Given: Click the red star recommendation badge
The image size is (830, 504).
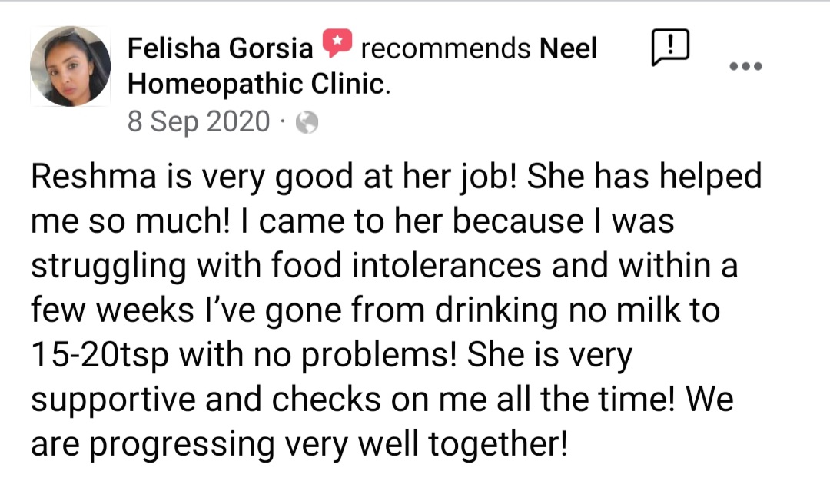Looking at the screenshot, I should pos(337,45).
